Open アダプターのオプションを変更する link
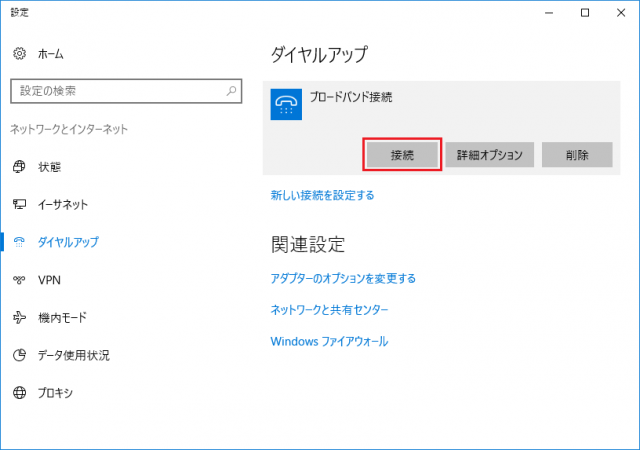Screen dimensions: 640x450 click(x=343, y=278)
